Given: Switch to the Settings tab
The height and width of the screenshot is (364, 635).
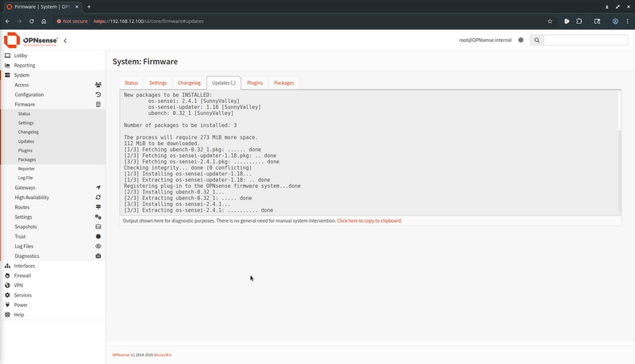Looking at the screenshot, I should point(158,83).
